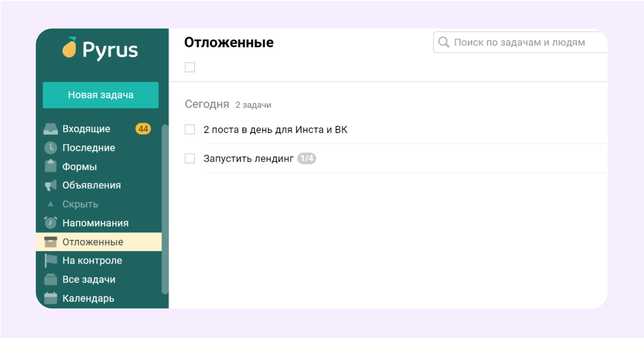This screenshot has height=338, width=644.
Task: Open task '2 поста в день для Инста и ВК'
Action: coord(275,130)
